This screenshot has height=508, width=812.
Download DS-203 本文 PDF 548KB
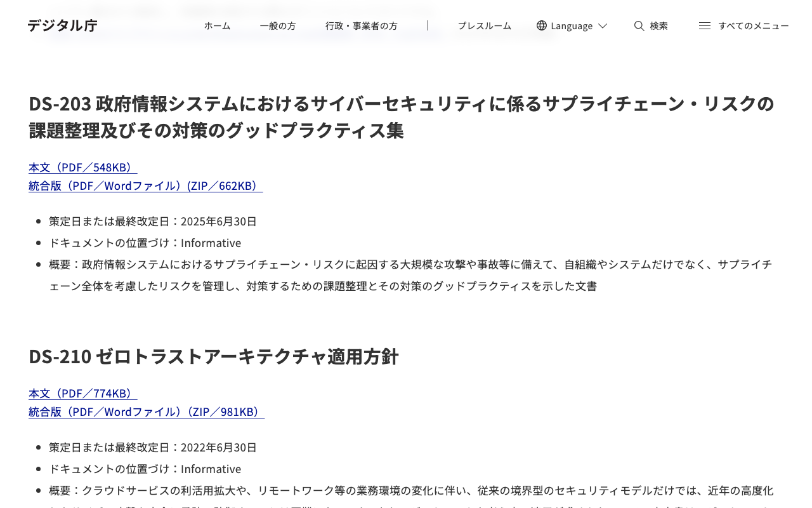(x=82, y=167)
